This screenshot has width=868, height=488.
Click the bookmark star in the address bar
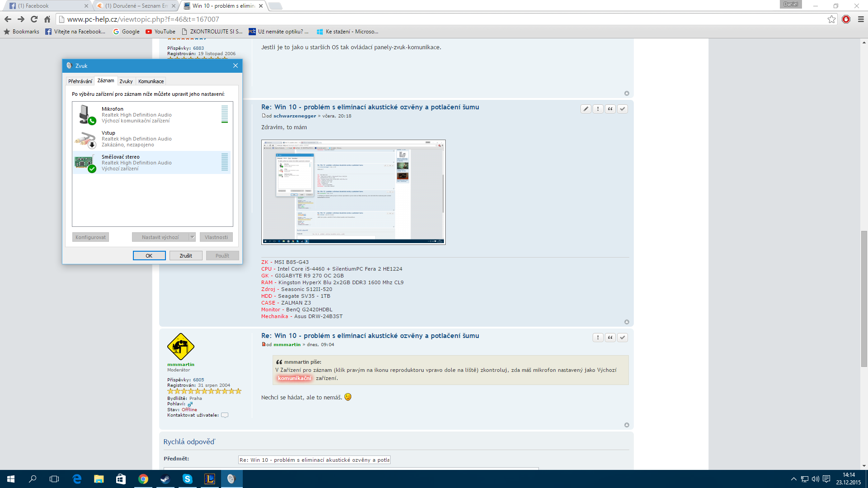coord(831,19)
